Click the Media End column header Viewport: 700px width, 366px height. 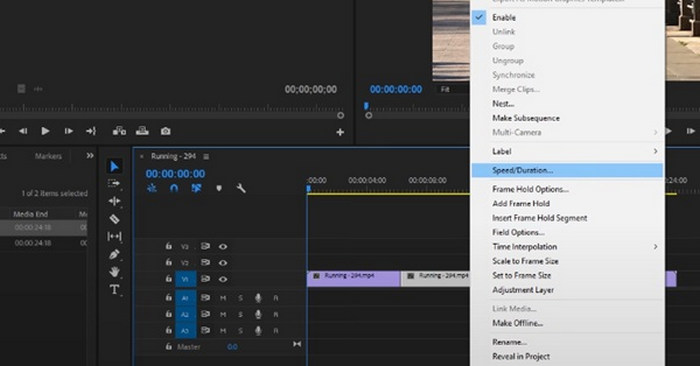[30, 214]
